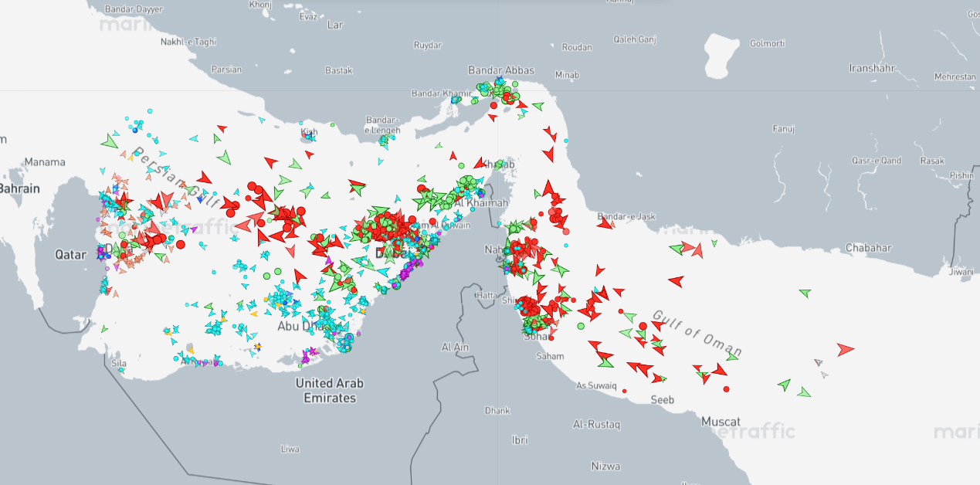Click the Muscat city label
Image resolution: width=980 pixels, height=485 pixels.
coord(721,422)
